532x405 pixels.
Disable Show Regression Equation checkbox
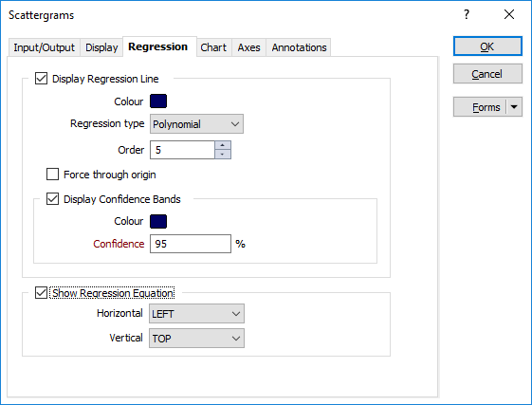tap(42, 293)
